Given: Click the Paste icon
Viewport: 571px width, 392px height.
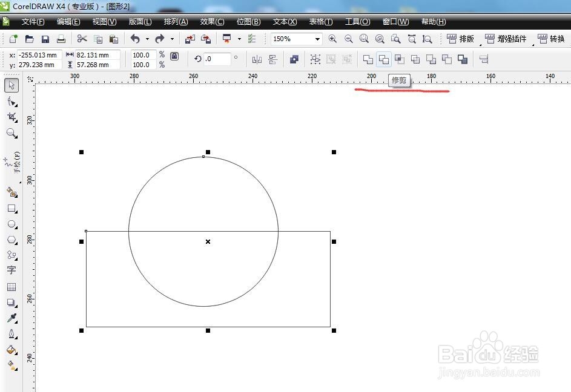Looking at the screenshot, I should [114, 39].
